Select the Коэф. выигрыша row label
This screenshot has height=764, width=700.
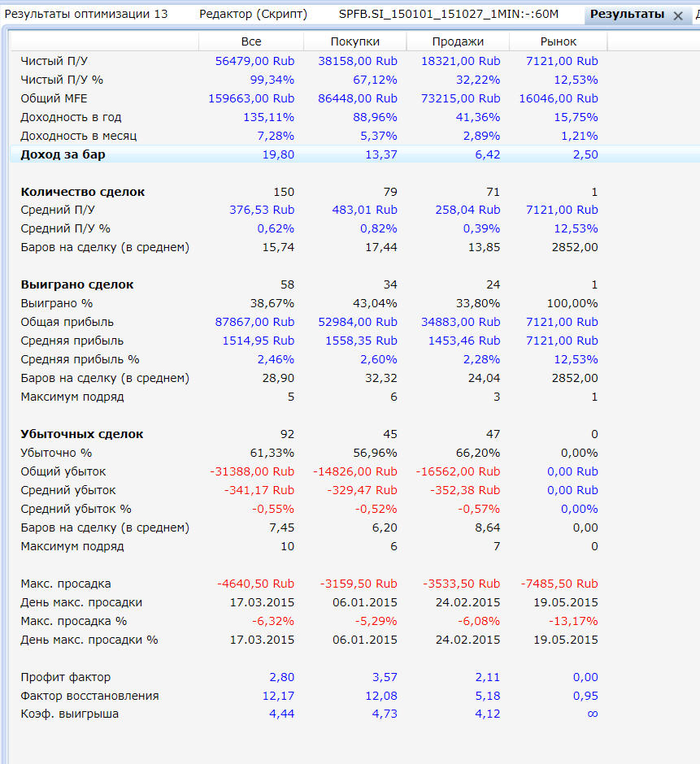click(x=69, y=714)
